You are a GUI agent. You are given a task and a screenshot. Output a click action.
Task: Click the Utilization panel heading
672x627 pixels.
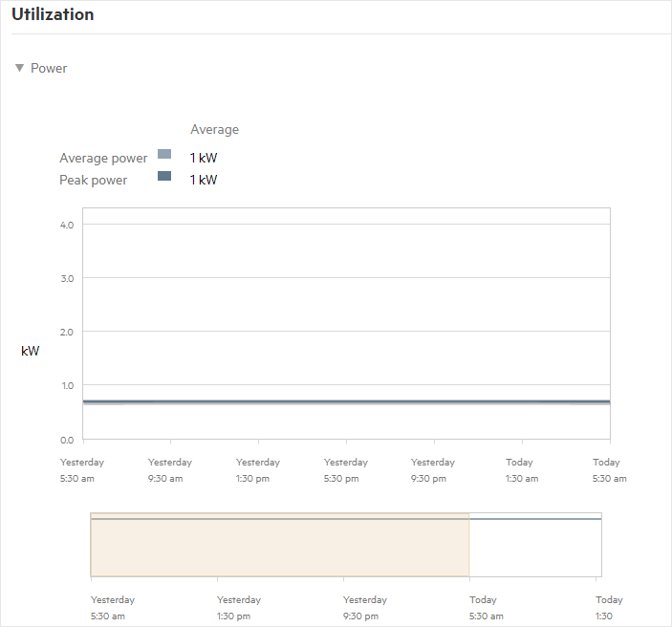[x=53, y=15]
